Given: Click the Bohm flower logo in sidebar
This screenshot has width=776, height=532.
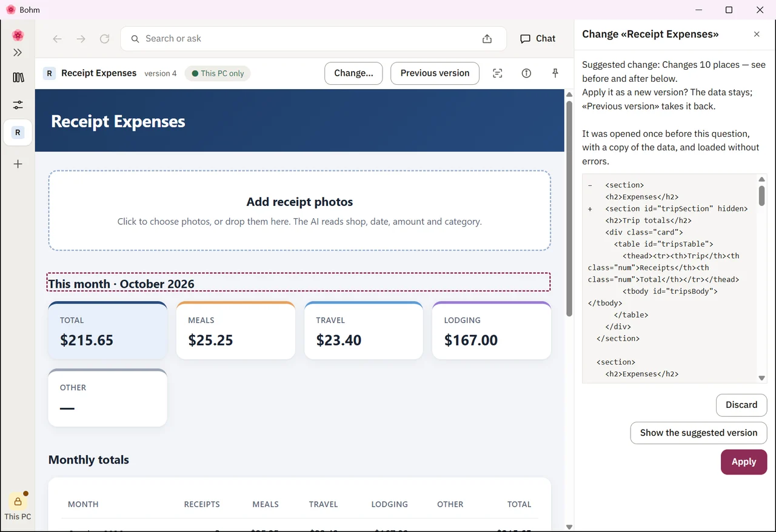Looking at the screenshot, I should tap(18, 35).
